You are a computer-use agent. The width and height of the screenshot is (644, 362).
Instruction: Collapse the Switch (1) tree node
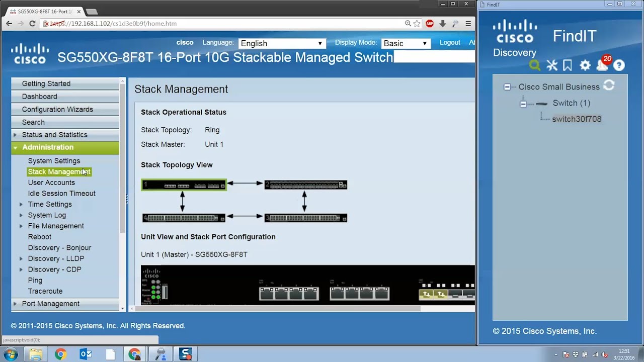coord(523,104)
